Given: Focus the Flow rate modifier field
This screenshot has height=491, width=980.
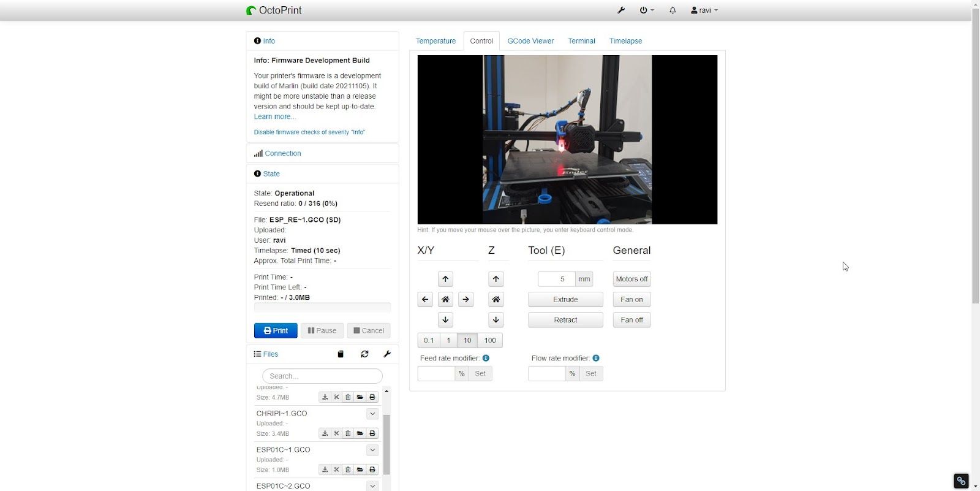Looking at the screenshot, I should coord(547,373).
